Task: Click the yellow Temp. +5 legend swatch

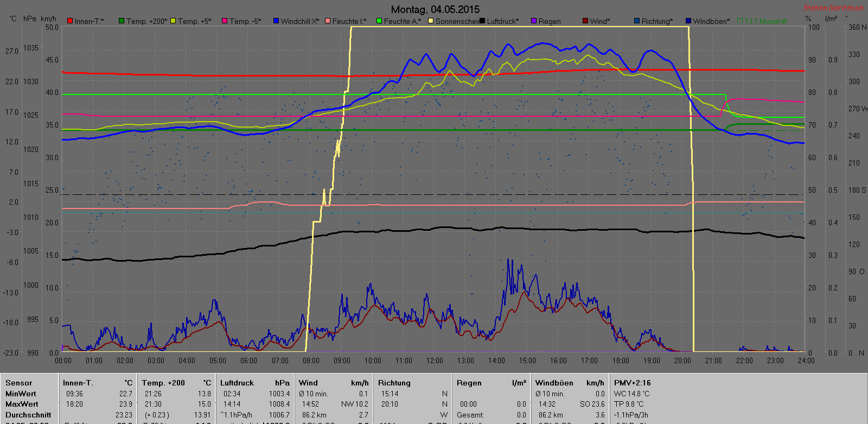Action: 173,21
